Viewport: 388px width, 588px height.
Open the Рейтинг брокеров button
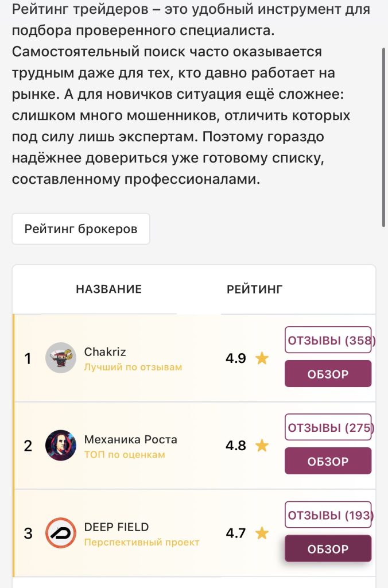81,229
